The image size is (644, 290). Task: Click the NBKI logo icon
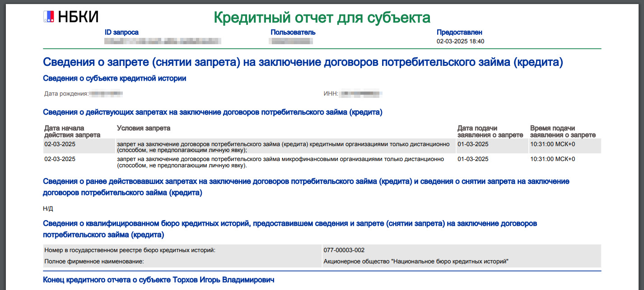pos(48,17)
